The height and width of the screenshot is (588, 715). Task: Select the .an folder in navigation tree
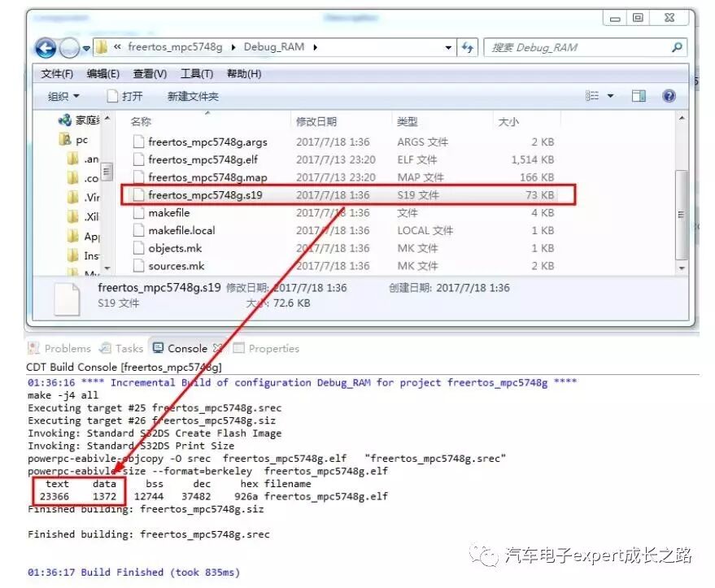[83, 159]
